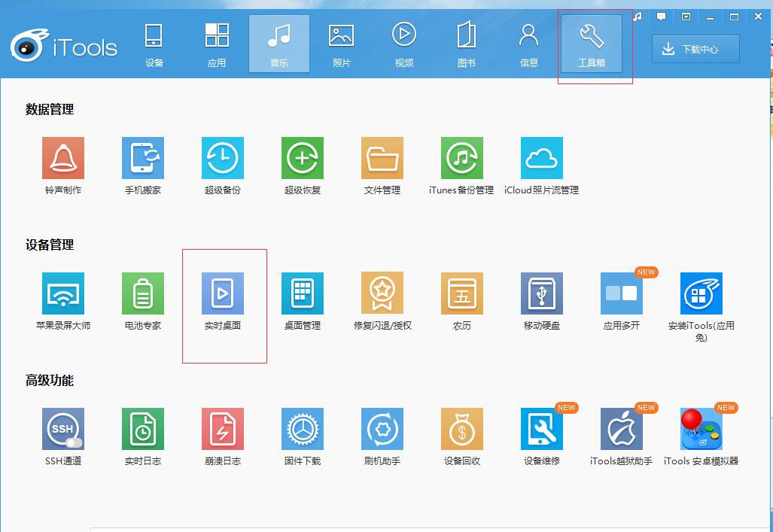This screenshot has width=773, height=532.
Task: Launch the 手机搬家 phone transfer tool
Action: click(143, 158)
